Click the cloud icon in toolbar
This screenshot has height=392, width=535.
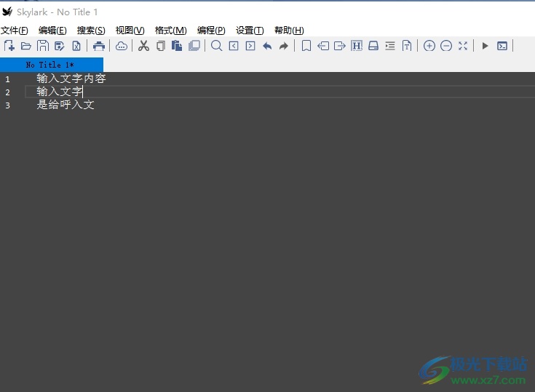point(122,46)
